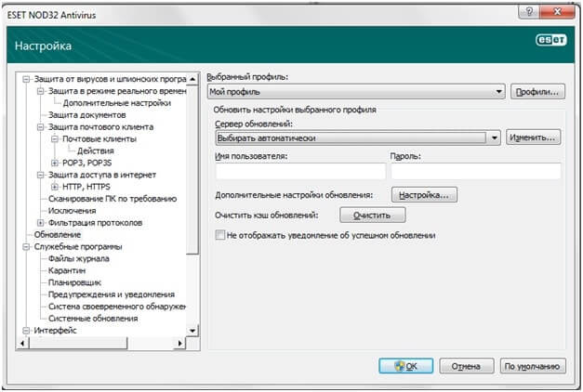Enable 'Не отображать уведомление' checkbox

click(x=220, y=235)
